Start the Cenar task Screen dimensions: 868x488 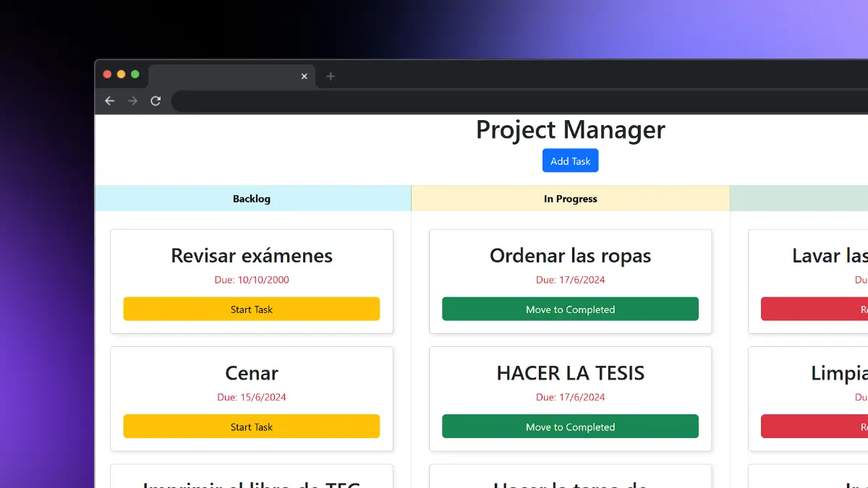[x=252, y=427]
